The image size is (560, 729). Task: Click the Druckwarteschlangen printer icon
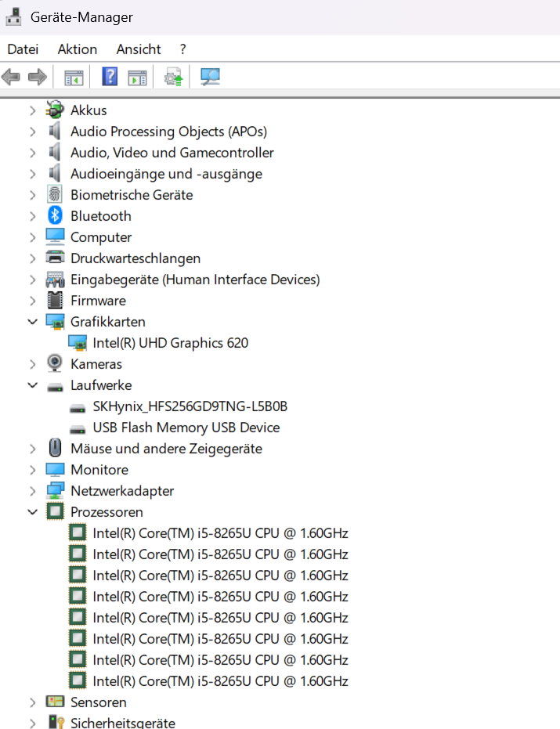pos(55,257)
